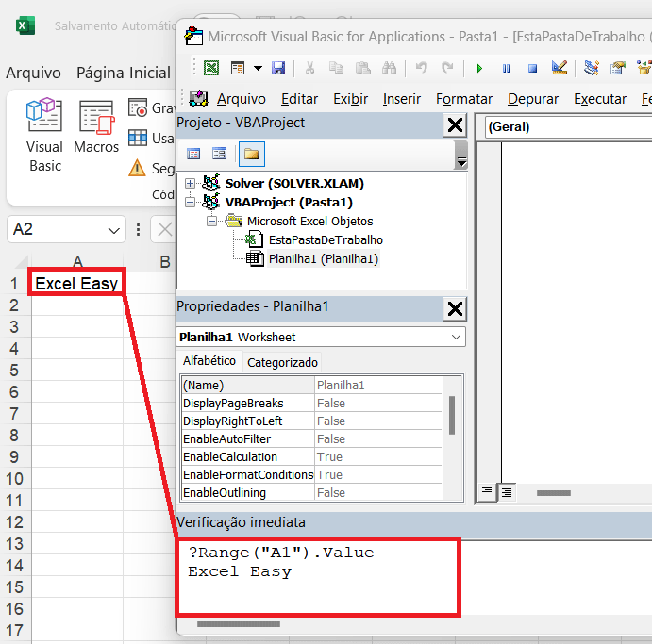Click the View Code icon in Project panel

193,154
